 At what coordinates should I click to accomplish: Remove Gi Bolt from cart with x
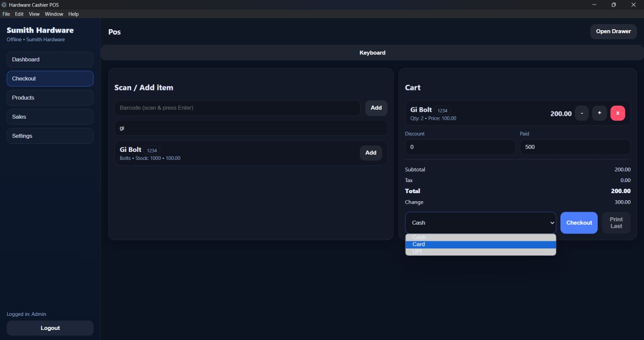[618, 113]
